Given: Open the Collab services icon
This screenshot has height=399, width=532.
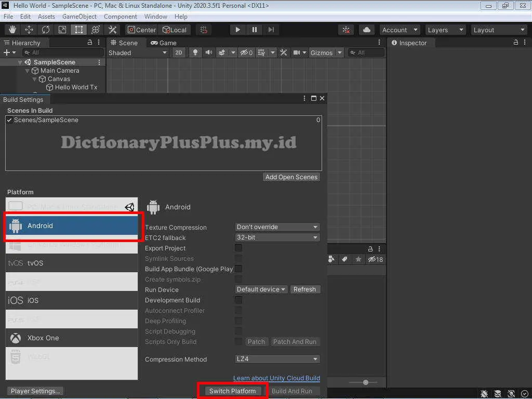Looking at the screenshot, I should tap(346, 30).
